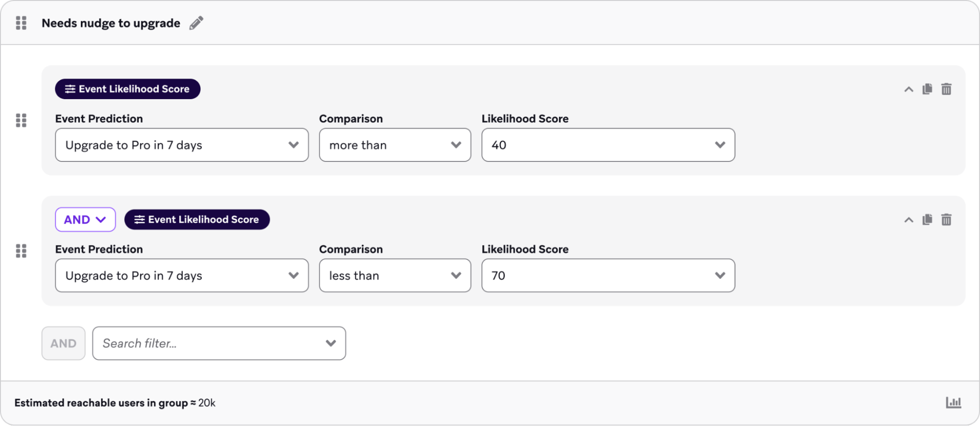Screen dimensions: 980x426
Task: Delete the second likelihood rule via trash icon
Action: (x=947, y=219)
